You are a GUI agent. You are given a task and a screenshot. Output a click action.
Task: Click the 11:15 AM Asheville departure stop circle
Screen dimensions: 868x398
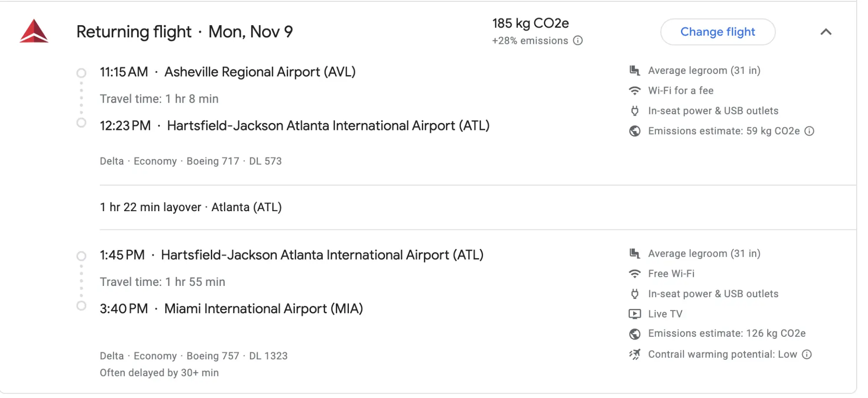(81, 73)
